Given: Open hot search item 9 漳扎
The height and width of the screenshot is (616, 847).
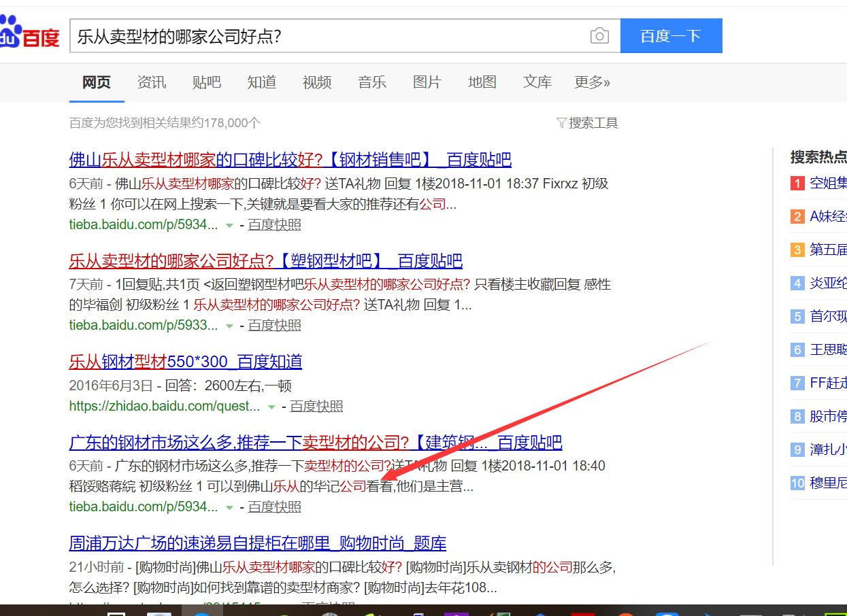Looking at the screenshot, I should pyautogui.click(x=828, y=449).
